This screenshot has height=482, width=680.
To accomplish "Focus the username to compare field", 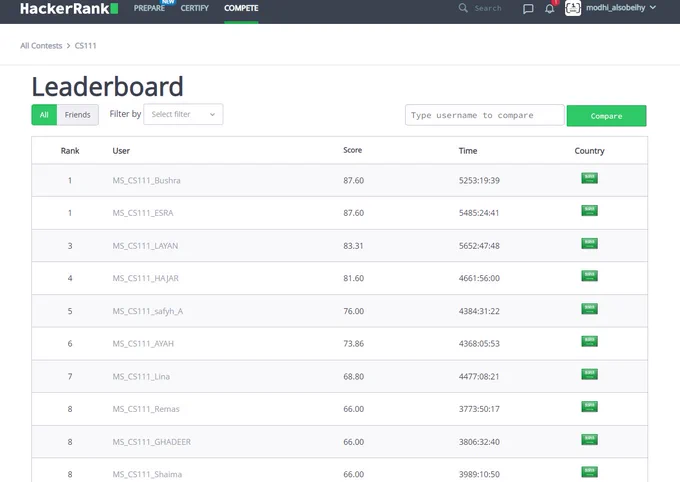I will [484, 115].
